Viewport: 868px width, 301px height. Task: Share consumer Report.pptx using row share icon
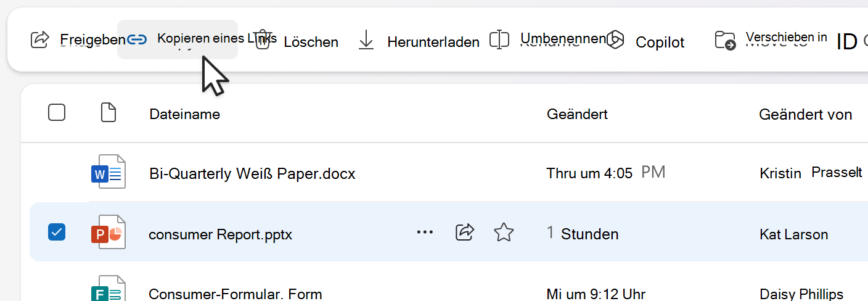click(x=464, y=232)
